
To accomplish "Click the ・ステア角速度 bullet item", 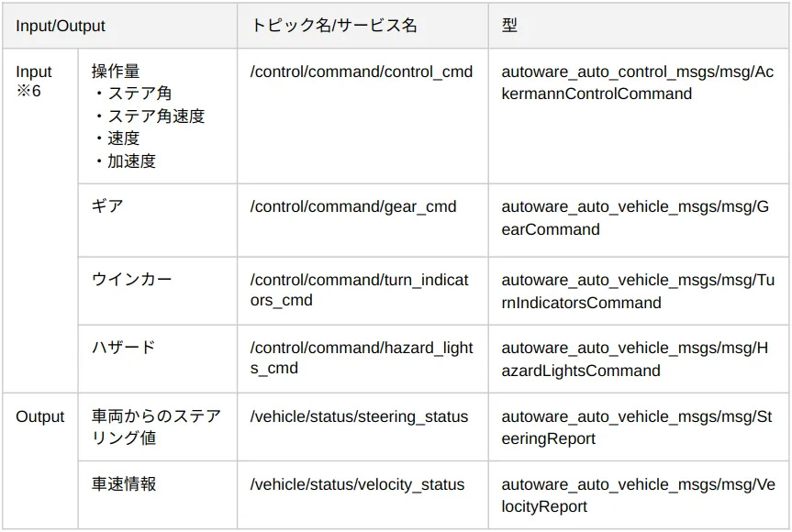I will (149, 116).
